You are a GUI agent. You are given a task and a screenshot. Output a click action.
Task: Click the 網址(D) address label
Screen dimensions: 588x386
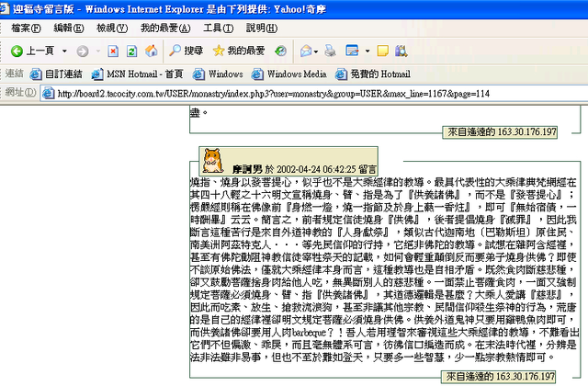20,93
